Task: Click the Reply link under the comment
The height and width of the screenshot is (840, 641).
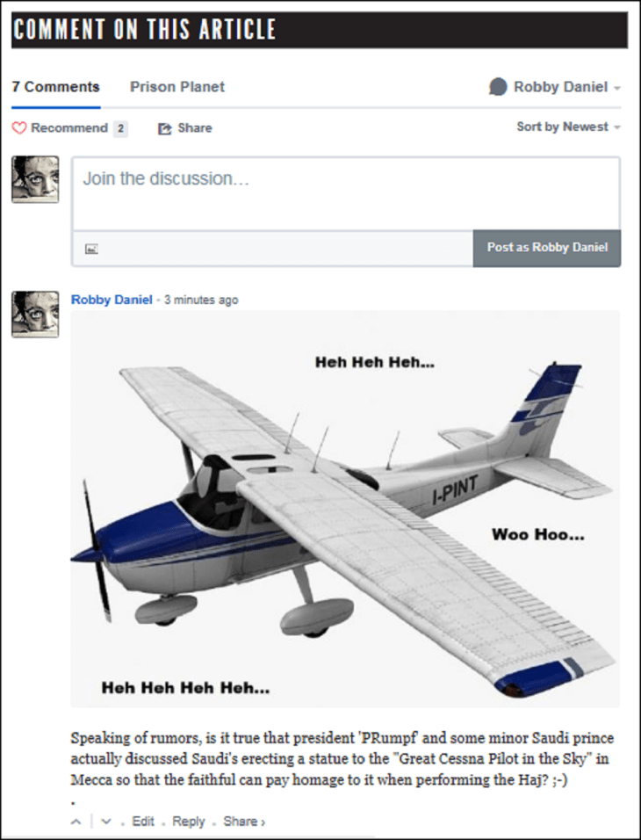Action: (189, 822)
